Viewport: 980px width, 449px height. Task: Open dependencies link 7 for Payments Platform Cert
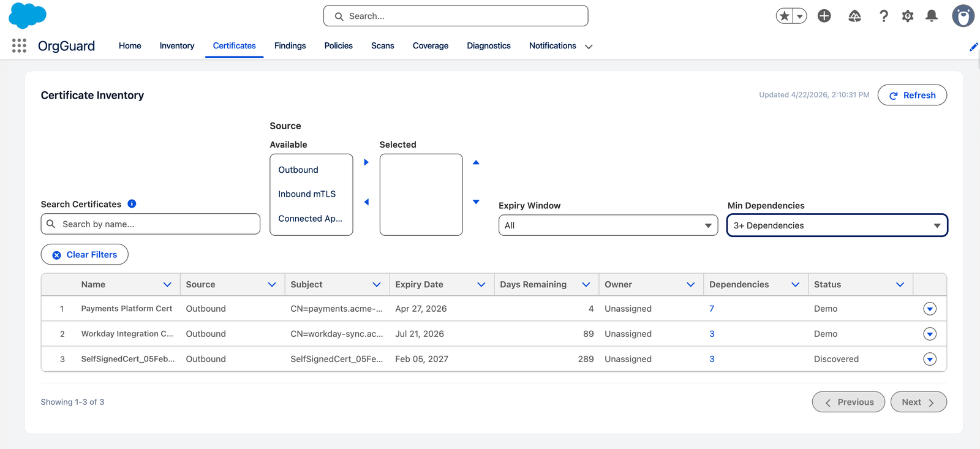click(x=712, y=309)
